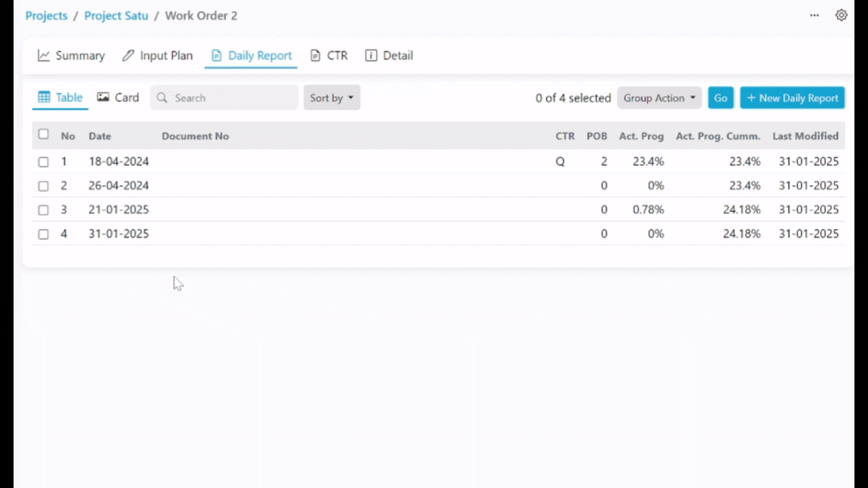
Task: Check the row for 18-04-2024
Action: [x=43, y=162]
